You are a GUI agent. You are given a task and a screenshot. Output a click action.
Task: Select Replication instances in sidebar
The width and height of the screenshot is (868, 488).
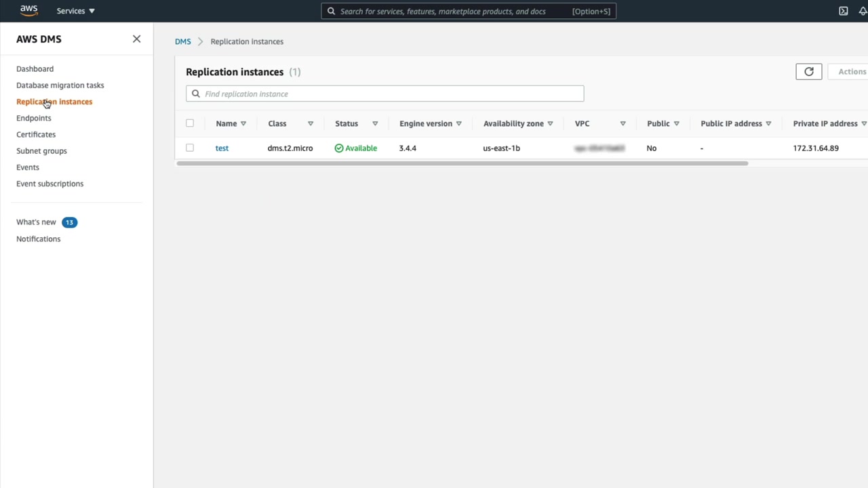pos(54,102)
